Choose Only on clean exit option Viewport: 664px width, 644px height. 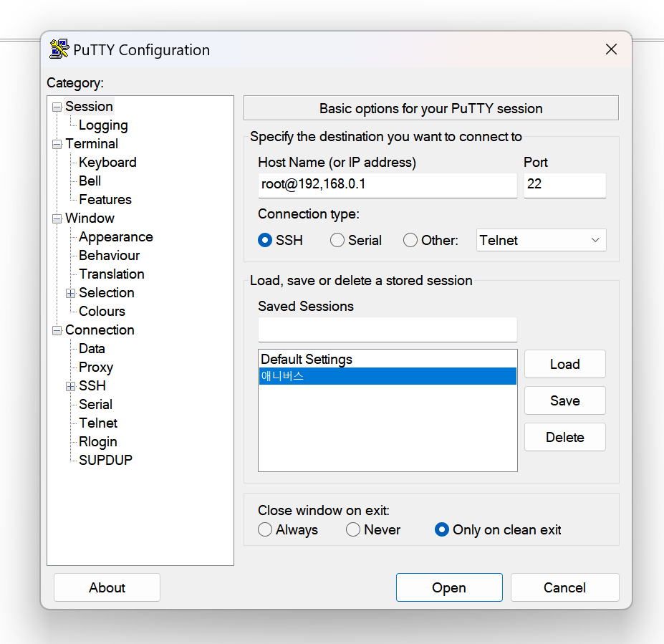[442, 529]
